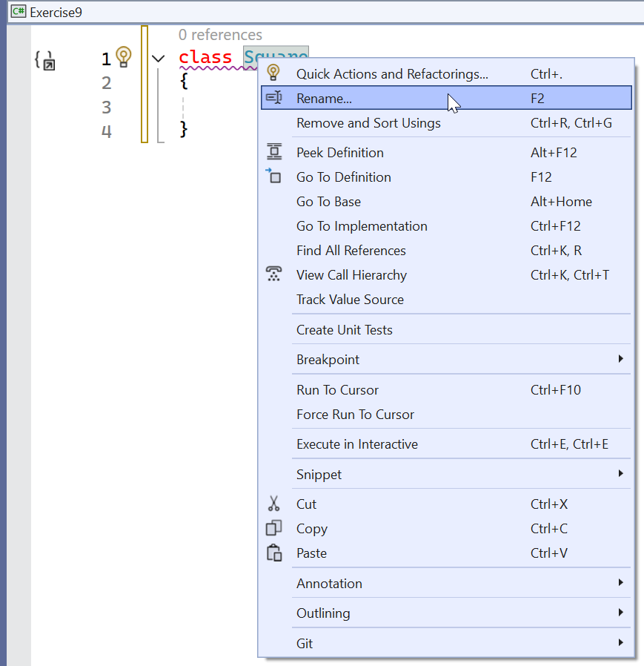Open the Annotation menu entry
This screenshot has width=644, height=666.
[446, 583]
